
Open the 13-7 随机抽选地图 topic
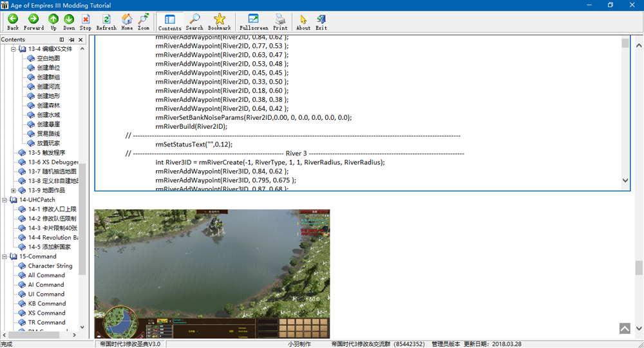[x=52, y=171]
